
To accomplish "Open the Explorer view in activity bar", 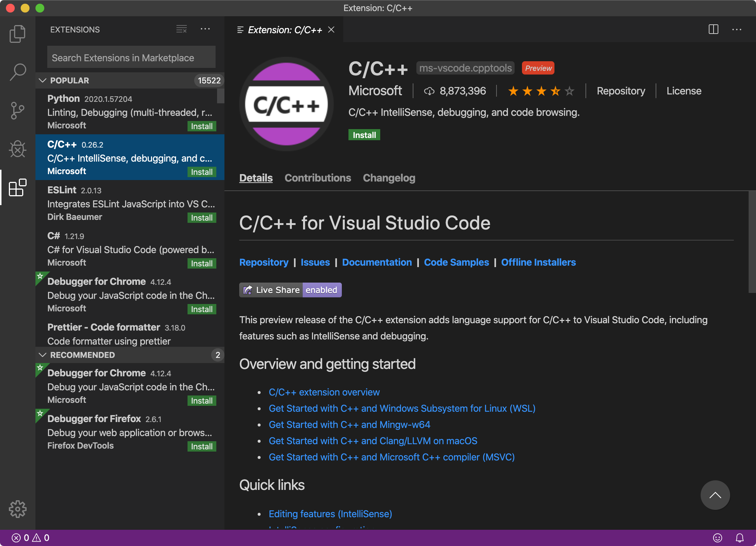I will (17, 34).
